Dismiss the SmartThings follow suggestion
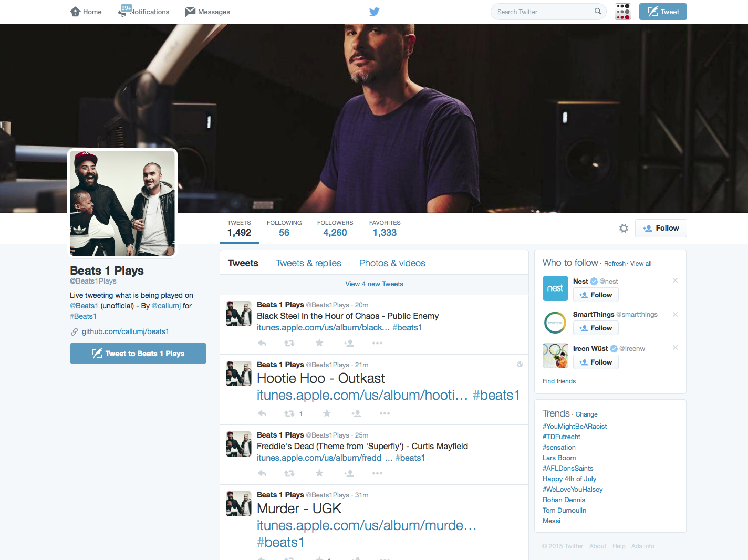 [675, 314]
